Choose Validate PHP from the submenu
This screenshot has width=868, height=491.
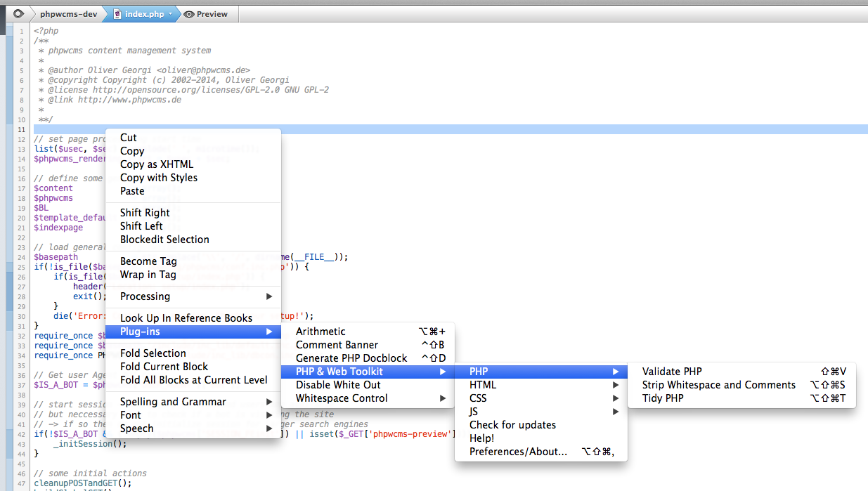click(672, 372)
